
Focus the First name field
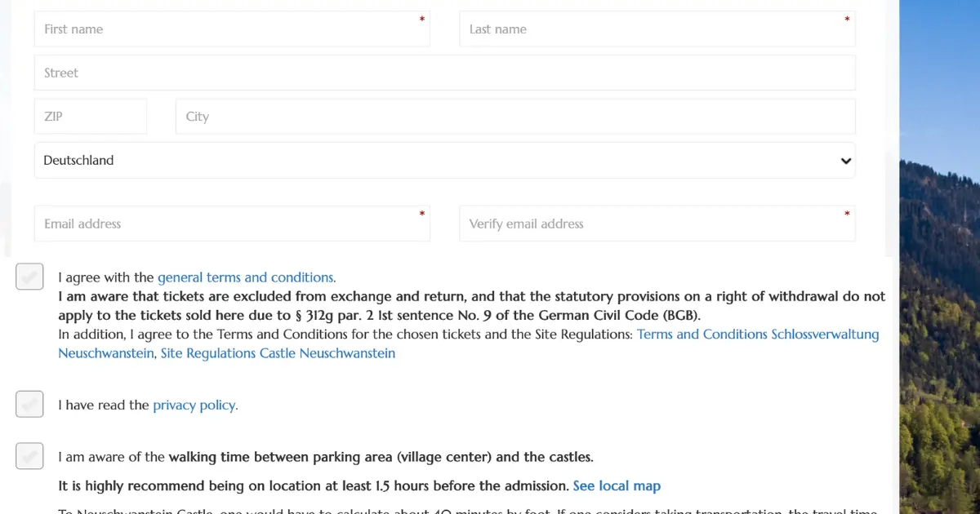click(x=232, y=29)
